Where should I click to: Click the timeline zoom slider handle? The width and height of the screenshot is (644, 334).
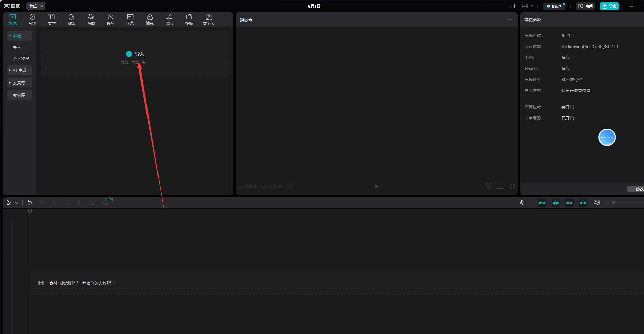(614, 203)
